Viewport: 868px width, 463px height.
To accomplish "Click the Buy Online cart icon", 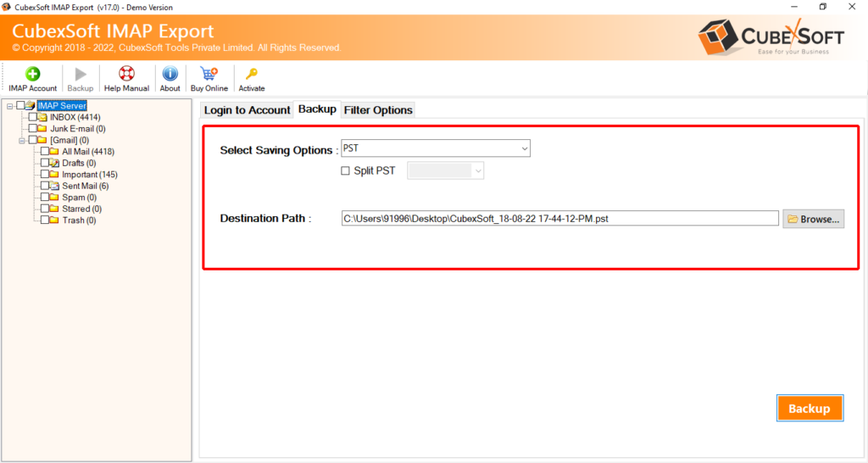I will [209, 74].
